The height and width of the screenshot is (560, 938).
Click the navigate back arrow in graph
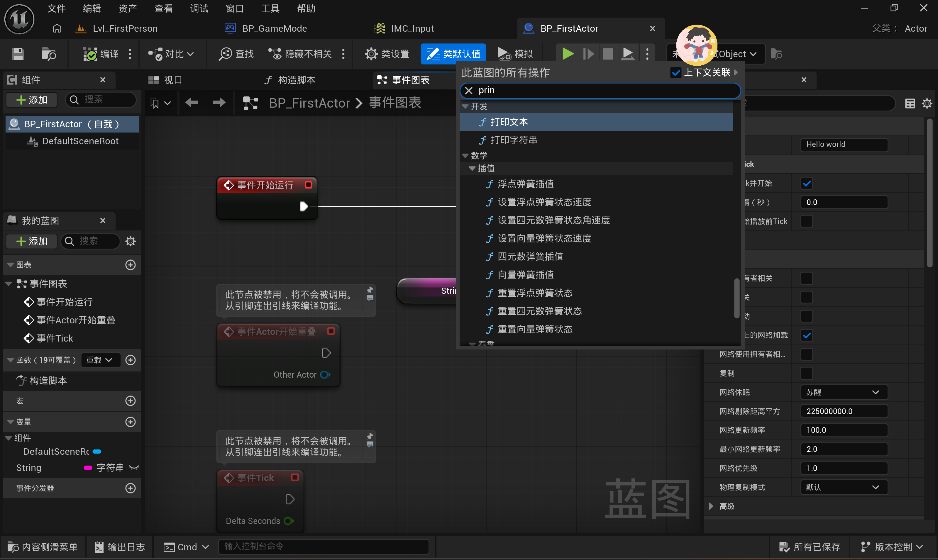click(x=192, y=102)
